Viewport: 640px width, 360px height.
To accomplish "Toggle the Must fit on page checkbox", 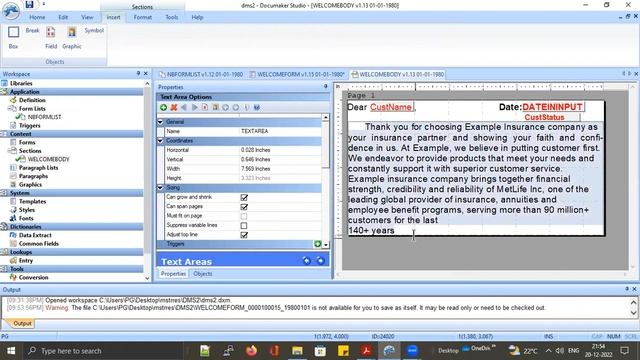I will 244,216.
